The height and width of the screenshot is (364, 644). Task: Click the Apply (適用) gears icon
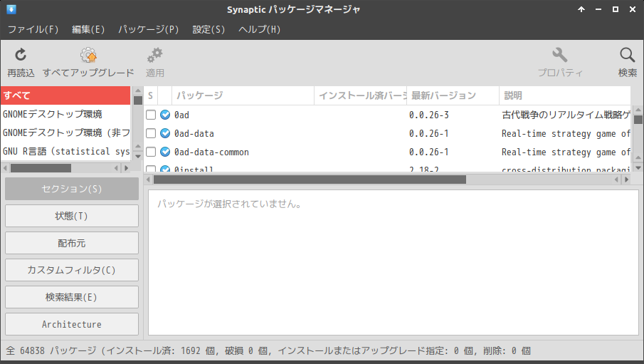[x=155, y=55]
